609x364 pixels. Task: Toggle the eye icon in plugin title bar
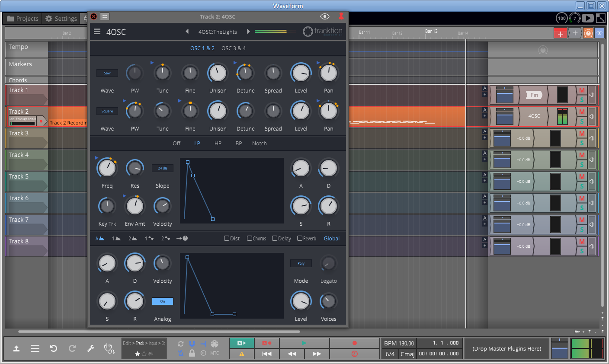[325, 16]
